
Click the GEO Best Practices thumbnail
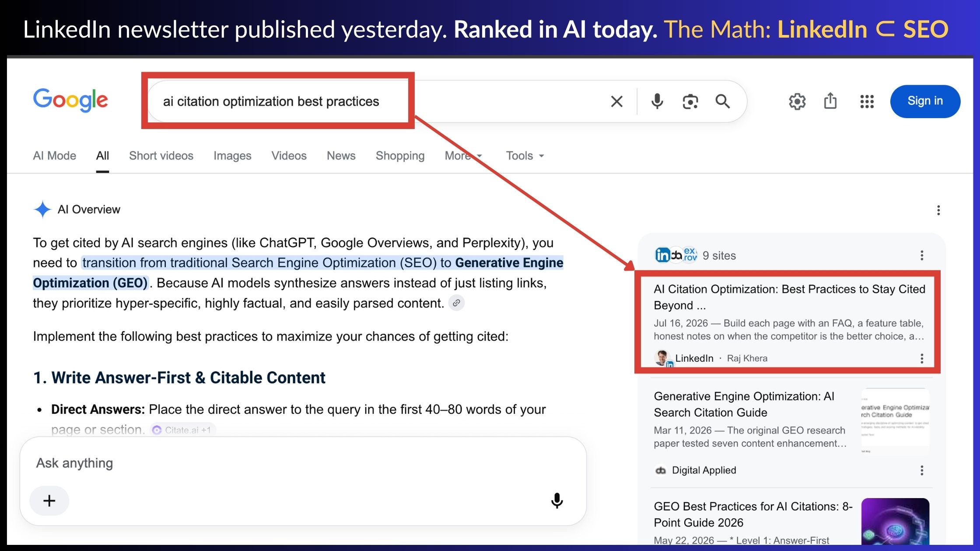pyautogui.click(x=895, y=521)
